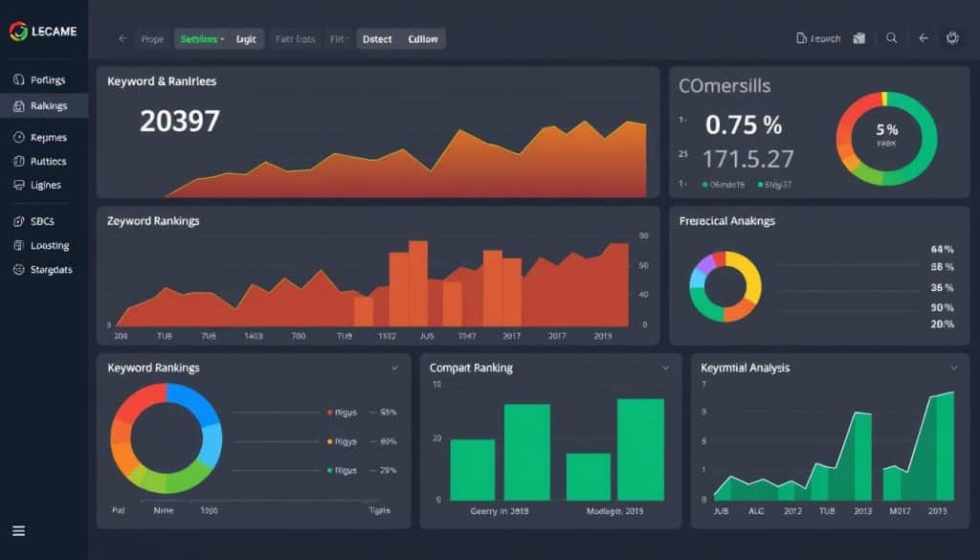
Task: Click the Keymial Analysis card title
Action: (x=745, y=369)
